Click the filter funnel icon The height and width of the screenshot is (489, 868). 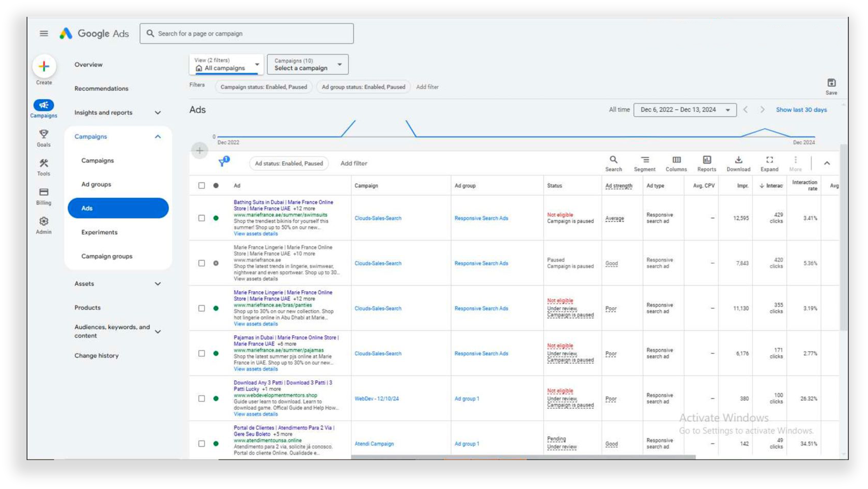pyautogui.click(x=223, y=162)
